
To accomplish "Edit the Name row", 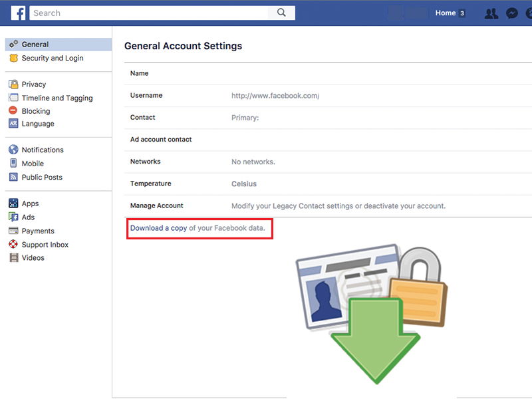I will pos(328,74).
